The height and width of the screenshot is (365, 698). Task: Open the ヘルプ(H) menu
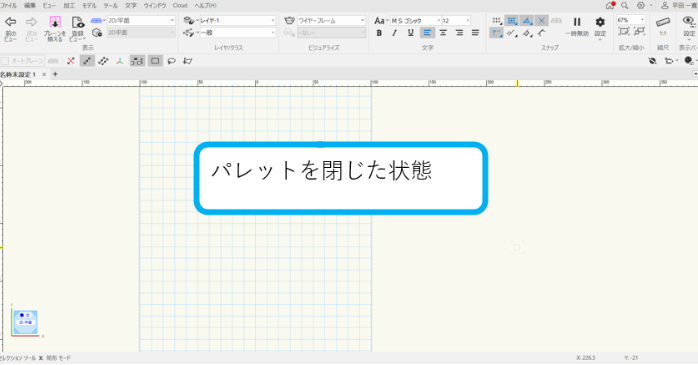click(x=205, y=5)
